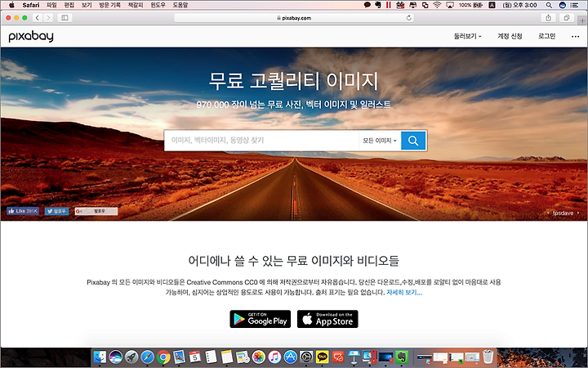Open the 보기 menu

(x=87, y=5)
